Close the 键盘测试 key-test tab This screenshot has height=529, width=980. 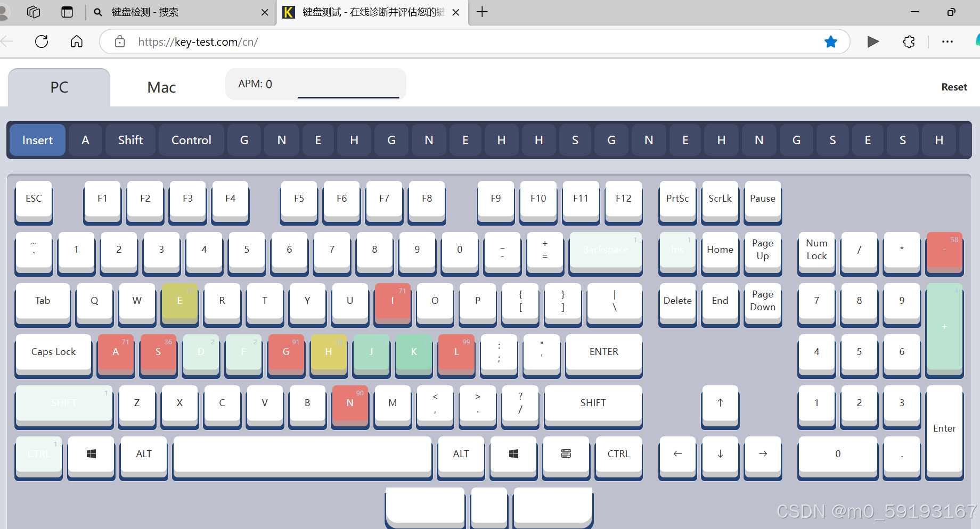coord(456,12)
